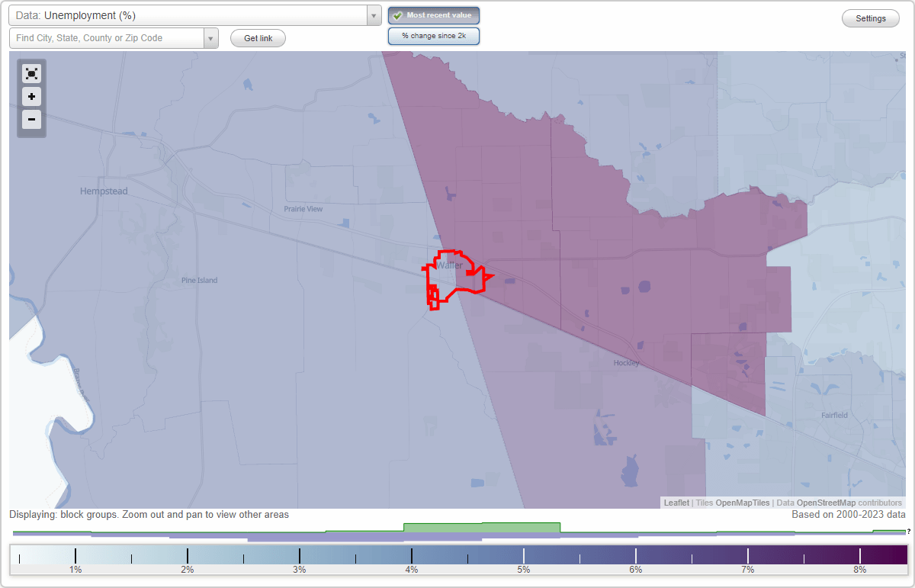Viewport: 915px width, 588px height.
Task: Click the plus icon to zoom in
Action: pyautogui.click(x=31, y=97)
